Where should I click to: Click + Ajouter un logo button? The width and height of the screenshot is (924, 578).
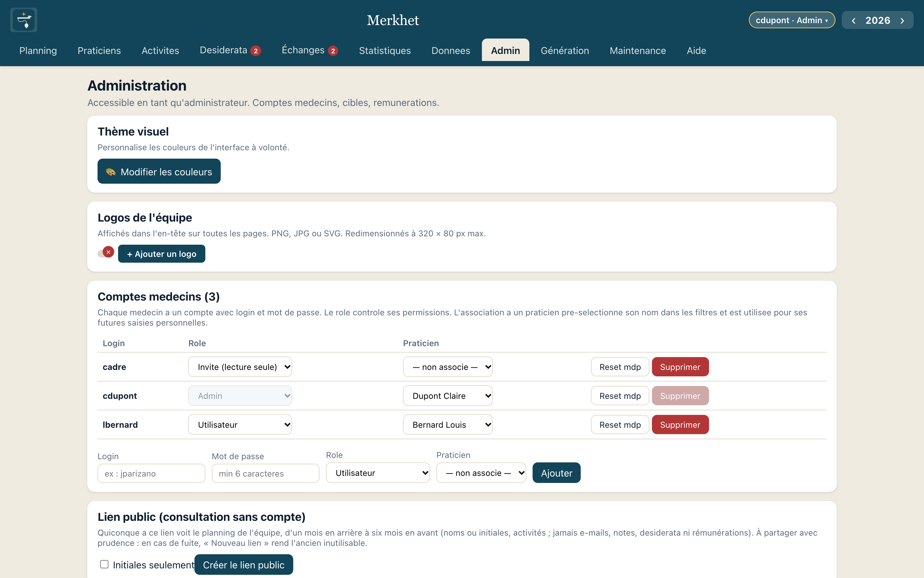click(x=161, y=254)
